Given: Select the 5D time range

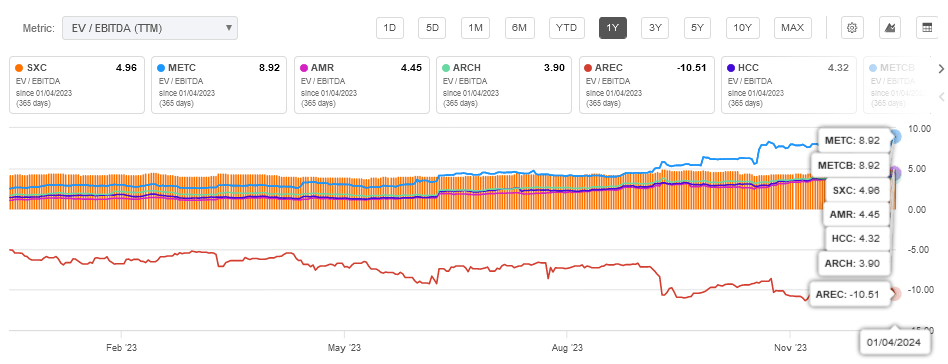Looking at the screenshot, I should click(x=432, y=28).
